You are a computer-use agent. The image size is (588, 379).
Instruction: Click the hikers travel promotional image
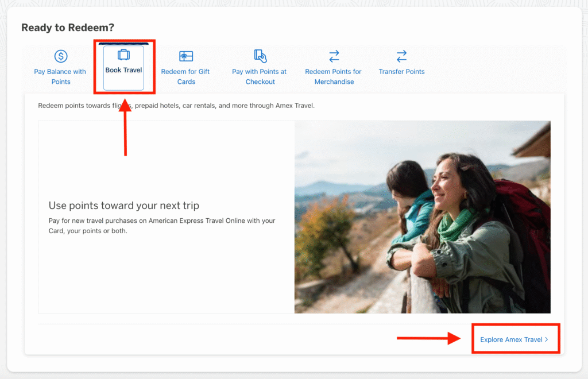[x=422, y=216]
